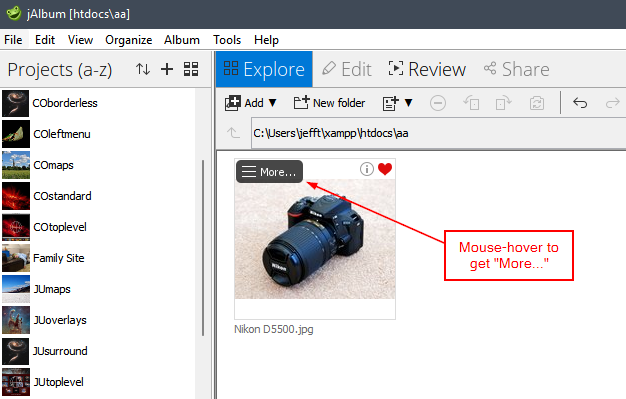Click the exclude minus circle icon
Screen dimensions: 626x399
[438, 103]
